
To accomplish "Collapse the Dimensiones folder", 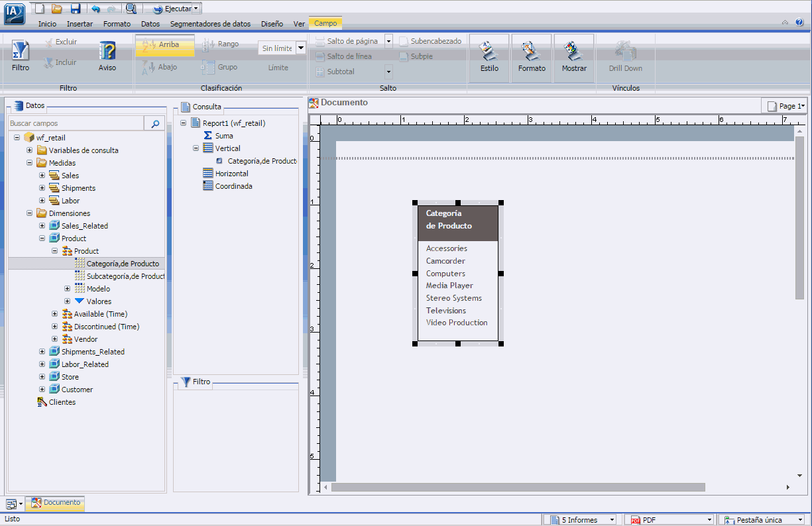I will [x=29, y=213].
